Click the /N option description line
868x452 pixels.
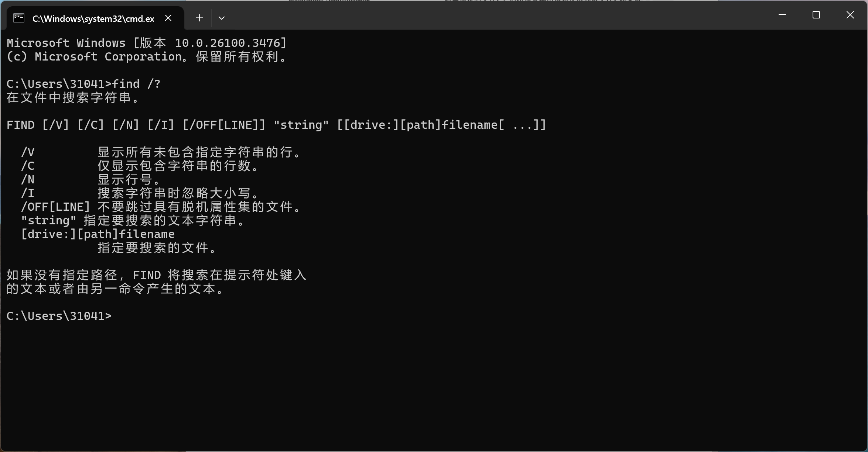click(91, 179)
